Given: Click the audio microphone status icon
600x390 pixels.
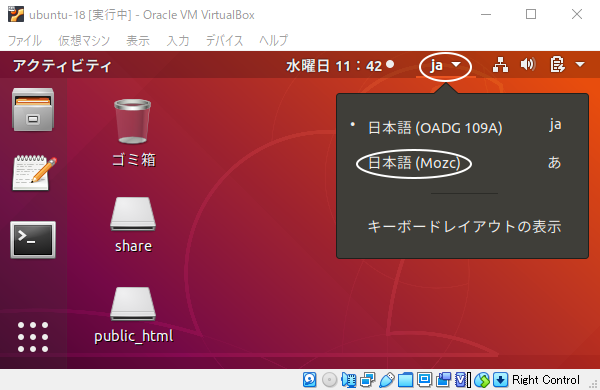Looking at the screenshot, I should (349, 380).
